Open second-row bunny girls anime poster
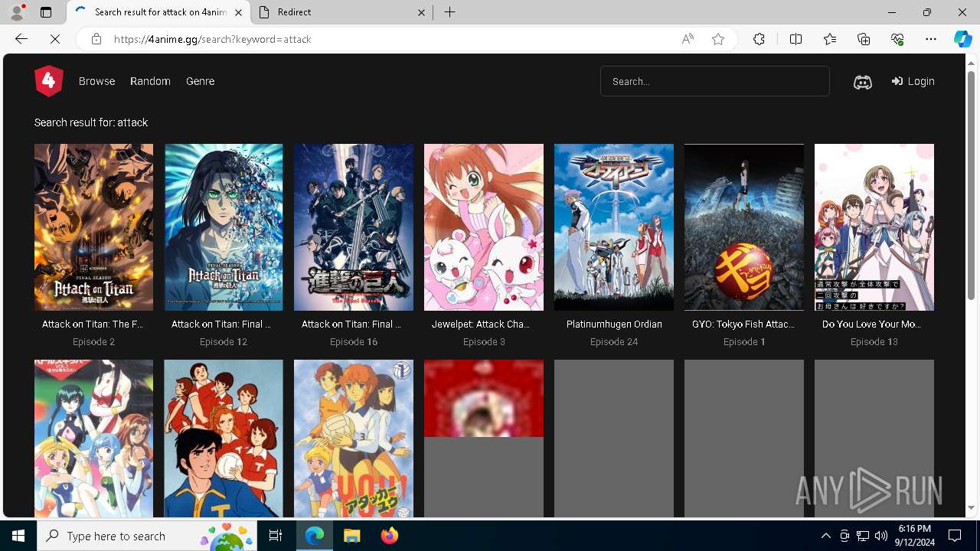The width and height of the screenshot is (980, 551). (93, 439)
